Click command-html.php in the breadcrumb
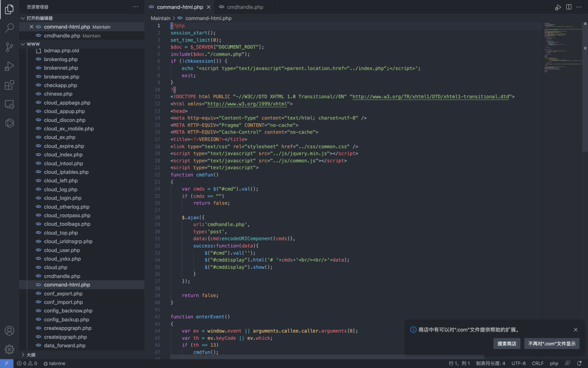 [x=208, y=18]
